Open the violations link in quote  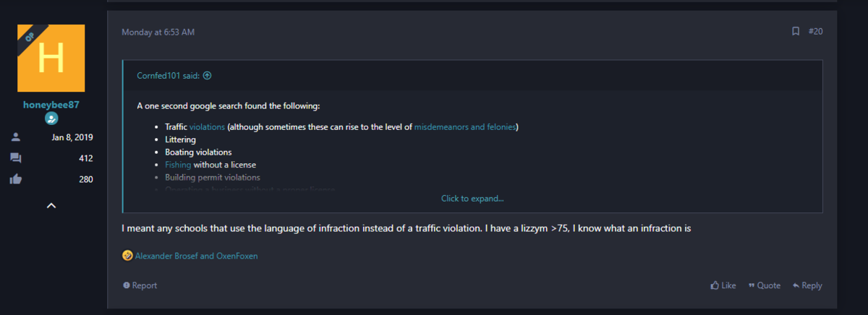pos(207,126)
